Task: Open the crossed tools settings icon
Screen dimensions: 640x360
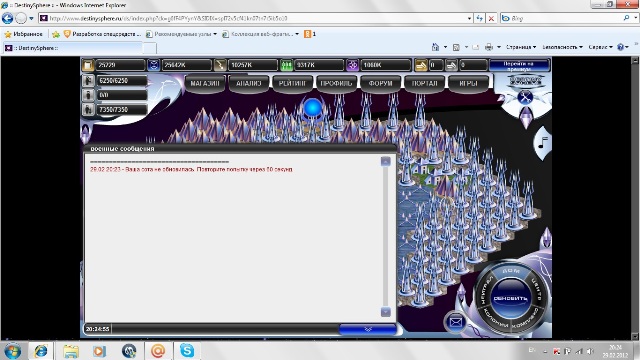Action: 525,98
